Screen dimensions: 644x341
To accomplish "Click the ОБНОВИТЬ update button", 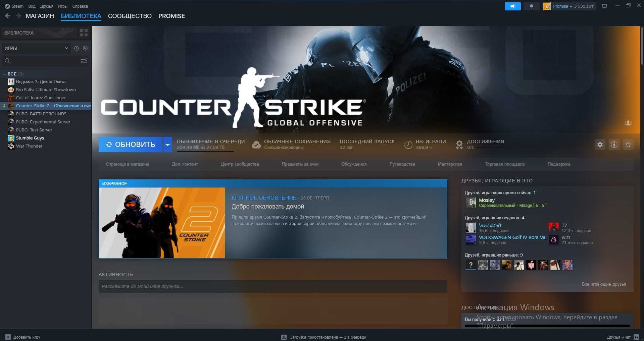I will [x=131, y=145].
